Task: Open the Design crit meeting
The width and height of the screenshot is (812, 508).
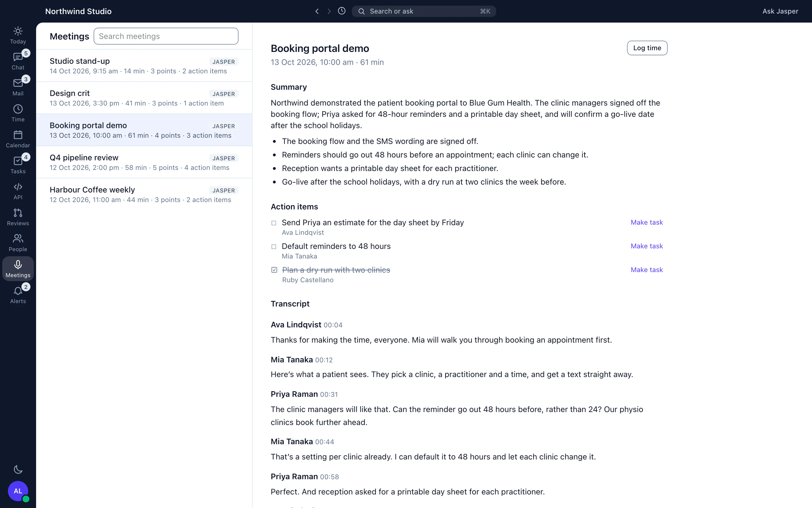Action: pos(144,98)
